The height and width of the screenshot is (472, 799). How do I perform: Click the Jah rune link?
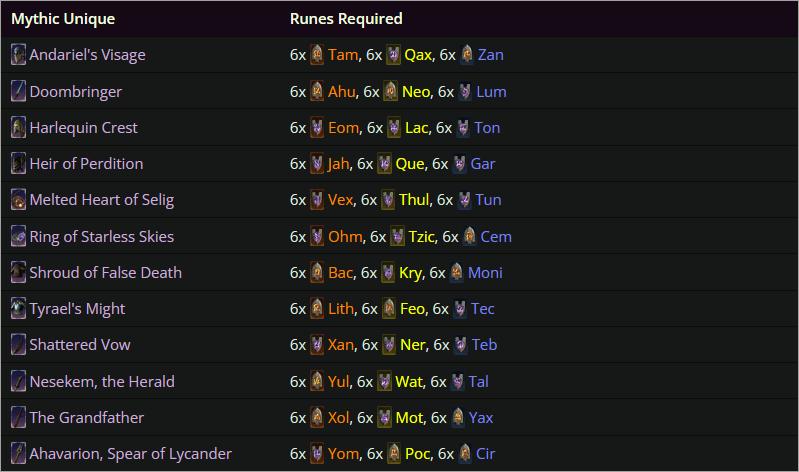click(x=339, y=164)
